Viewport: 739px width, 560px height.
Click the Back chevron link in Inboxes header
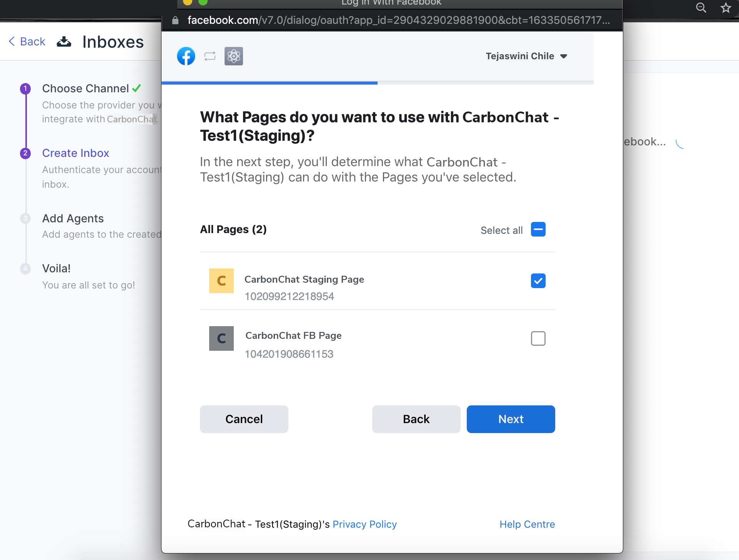tap(27, 42)
